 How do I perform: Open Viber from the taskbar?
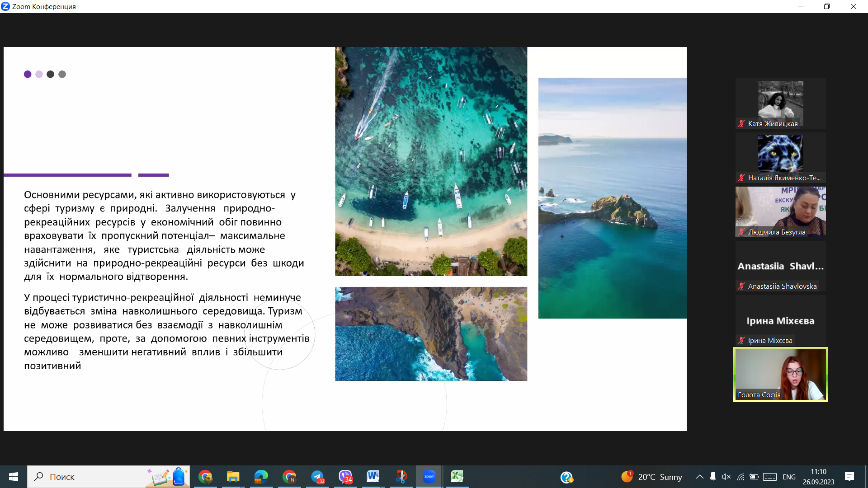point(345,477)
